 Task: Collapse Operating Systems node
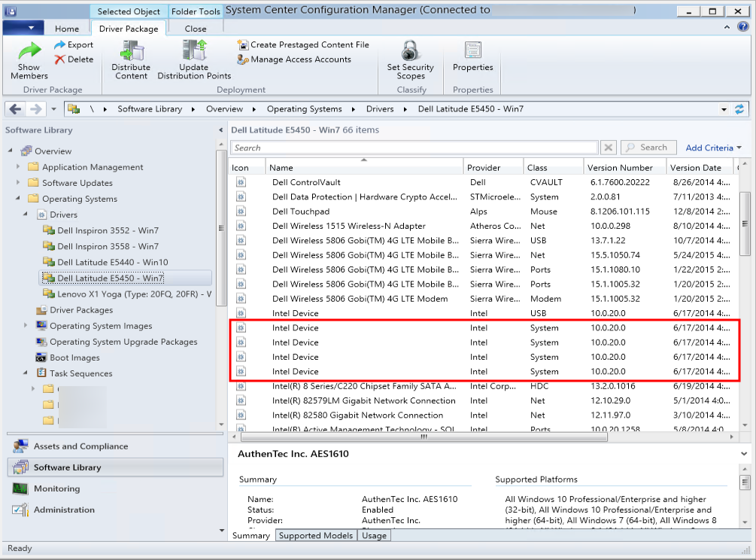coord(18,198)
